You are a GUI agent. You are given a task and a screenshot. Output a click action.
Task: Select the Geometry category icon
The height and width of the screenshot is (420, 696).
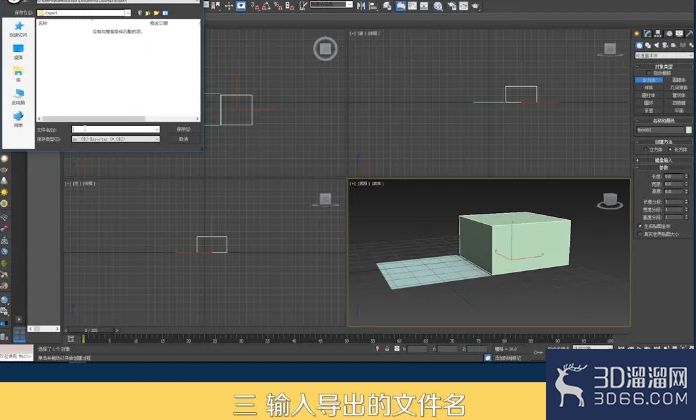[x=639, y=45]
